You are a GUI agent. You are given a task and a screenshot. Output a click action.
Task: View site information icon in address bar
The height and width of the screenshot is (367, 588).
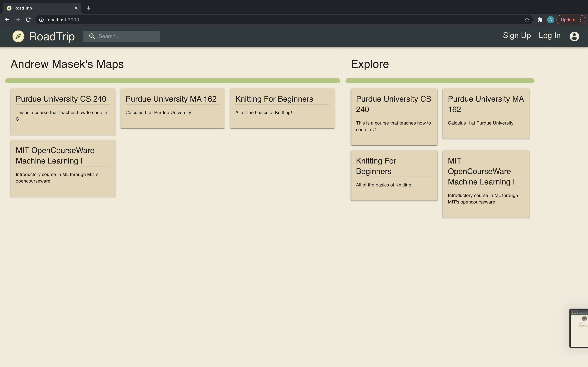click(x=42, y=20)
